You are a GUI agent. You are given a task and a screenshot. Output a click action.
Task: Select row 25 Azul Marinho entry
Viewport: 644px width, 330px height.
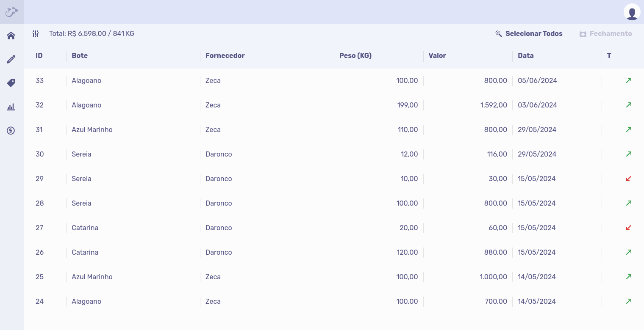92,277
